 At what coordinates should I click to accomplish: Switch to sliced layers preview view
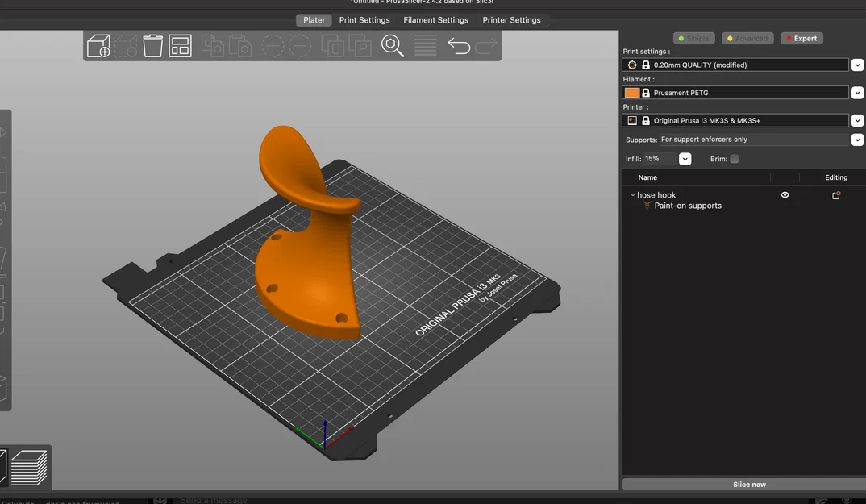(x=29, y=468)
